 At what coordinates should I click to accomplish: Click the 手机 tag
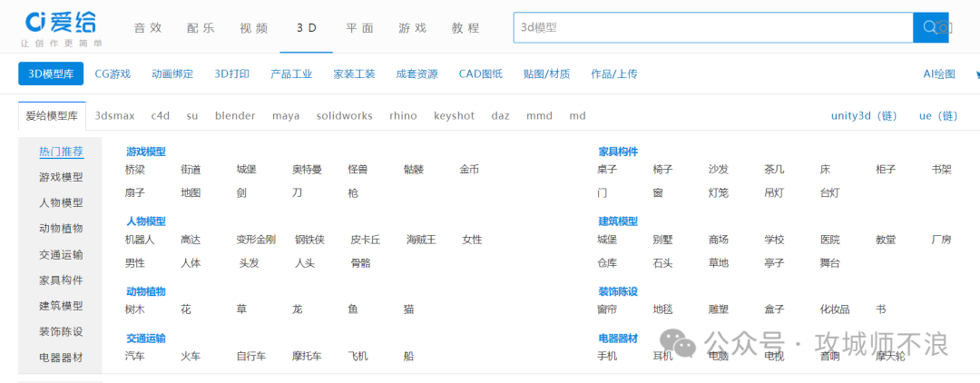click(607, 357)
